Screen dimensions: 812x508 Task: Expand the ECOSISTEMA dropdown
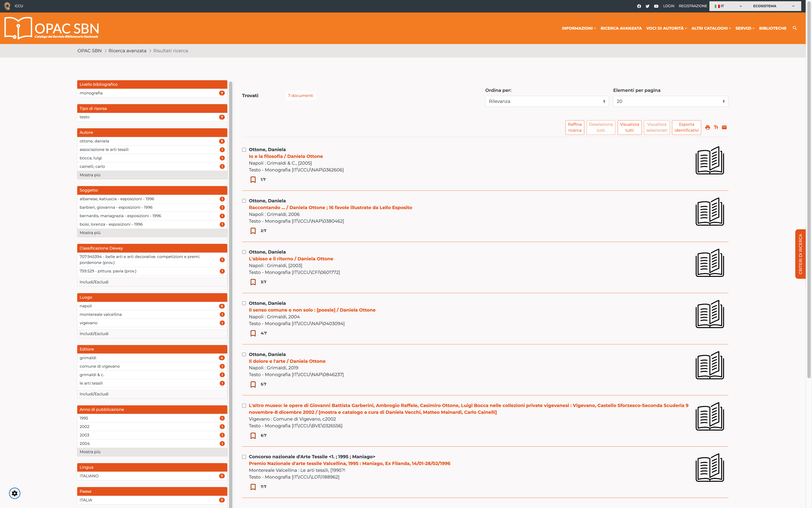(774, 6)
